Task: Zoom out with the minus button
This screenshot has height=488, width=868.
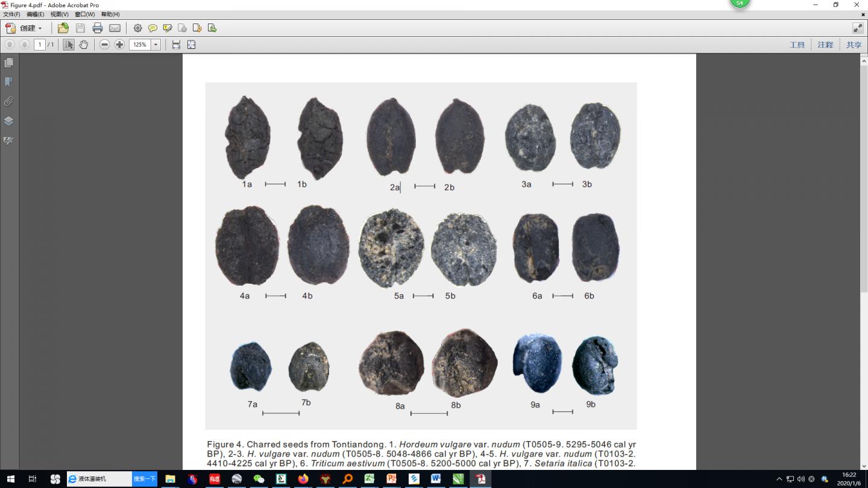Action: pos(104,45)
